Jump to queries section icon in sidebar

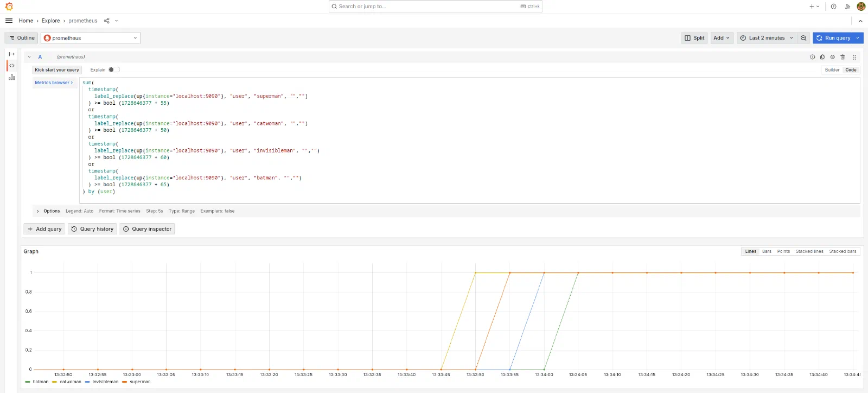click(x=12, y=66)
